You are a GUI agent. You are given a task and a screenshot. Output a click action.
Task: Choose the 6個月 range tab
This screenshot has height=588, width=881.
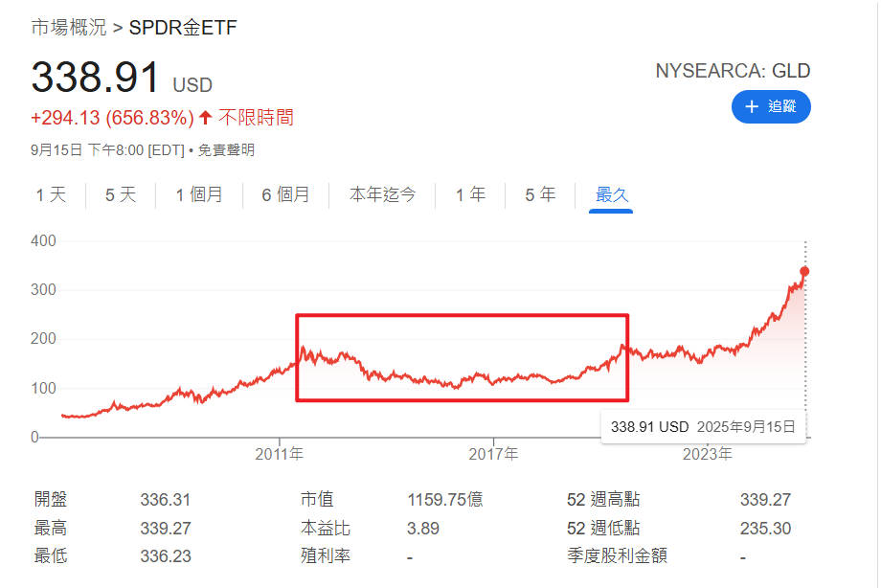tap(286, 195)
